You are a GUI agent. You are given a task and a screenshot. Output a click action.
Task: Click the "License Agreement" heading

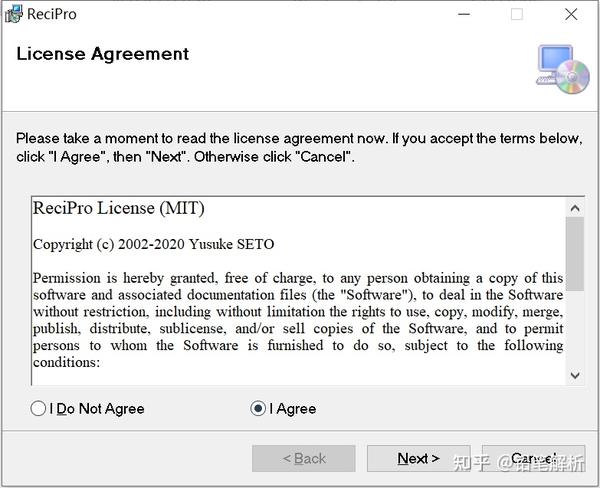pyautogui.click(x=103, y=53)
